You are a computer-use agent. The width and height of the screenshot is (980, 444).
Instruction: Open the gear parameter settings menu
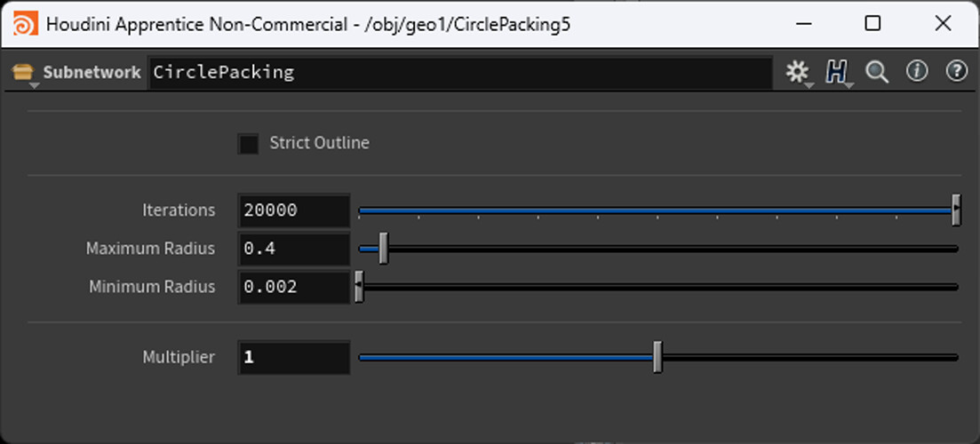(x=798, y=73)
